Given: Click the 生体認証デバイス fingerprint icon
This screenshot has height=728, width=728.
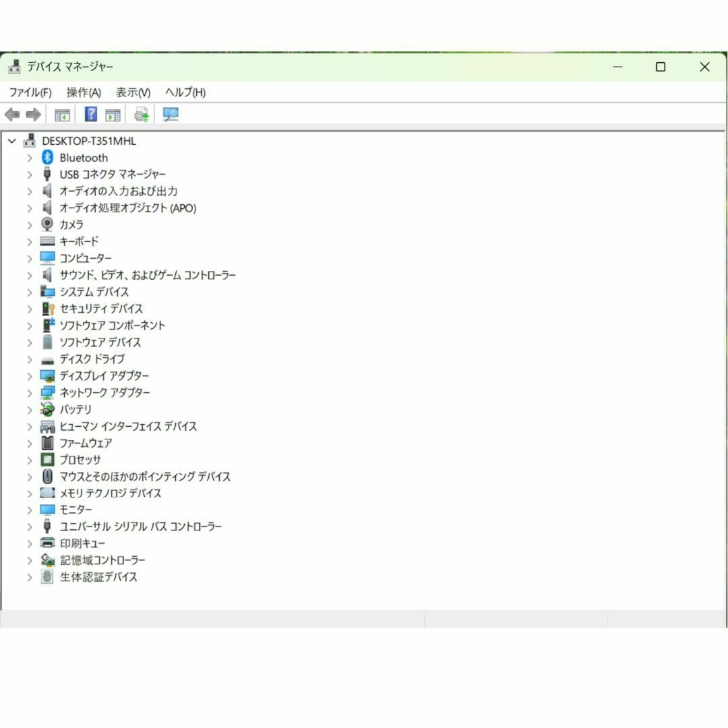Looking at the screenshot, I should click(47, 576).
